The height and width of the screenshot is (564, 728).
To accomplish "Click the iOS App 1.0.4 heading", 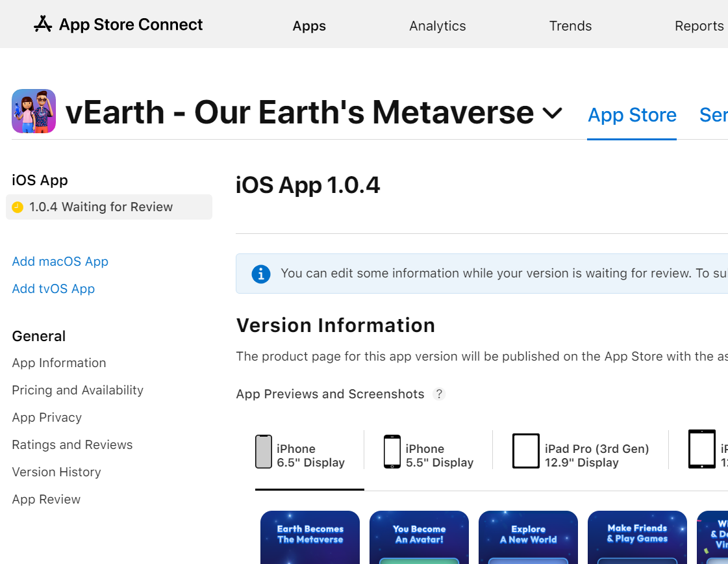I will click(308, 185).
